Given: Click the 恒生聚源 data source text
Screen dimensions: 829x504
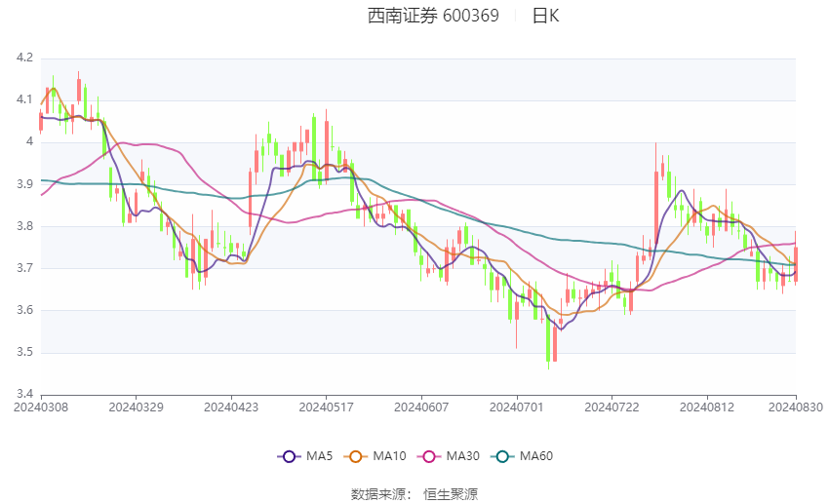Looking at the screenshot, I should (x=451, y=494).
